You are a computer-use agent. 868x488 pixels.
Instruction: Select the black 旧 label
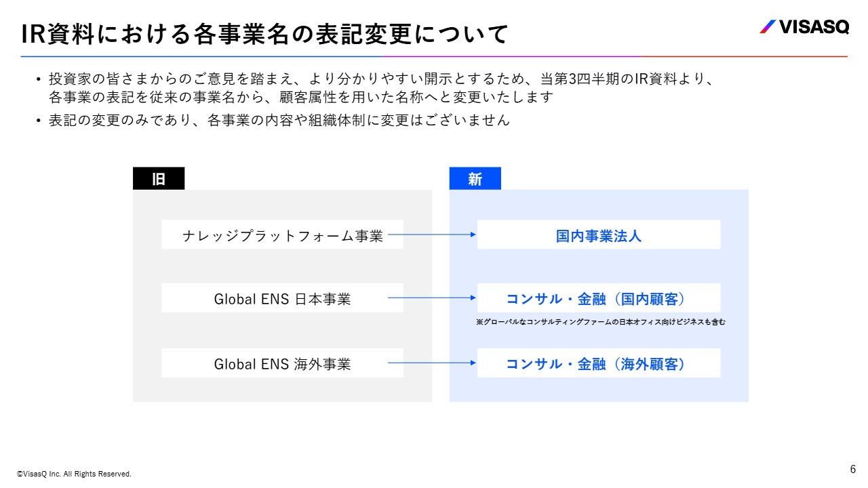click(159, 179)
